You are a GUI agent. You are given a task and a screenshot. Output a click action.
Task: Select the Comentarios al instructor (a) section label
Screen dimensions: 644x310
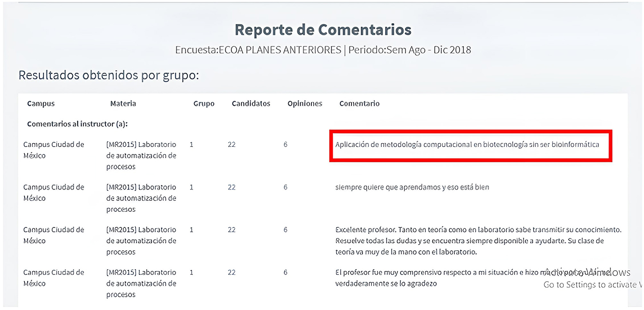click(77, 124)
